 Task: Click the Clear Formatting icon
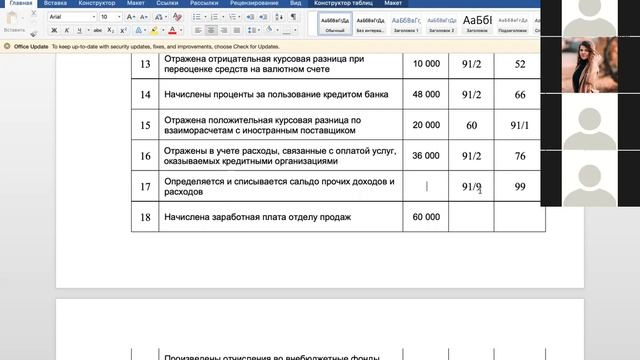[x=177, y=17]
